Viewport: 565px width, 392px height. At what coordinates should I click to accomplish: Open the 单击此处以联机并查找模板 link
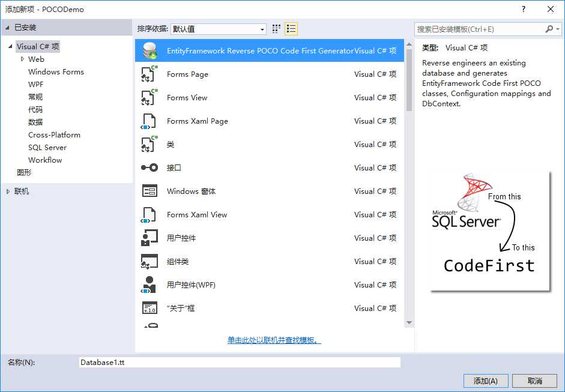274,340
